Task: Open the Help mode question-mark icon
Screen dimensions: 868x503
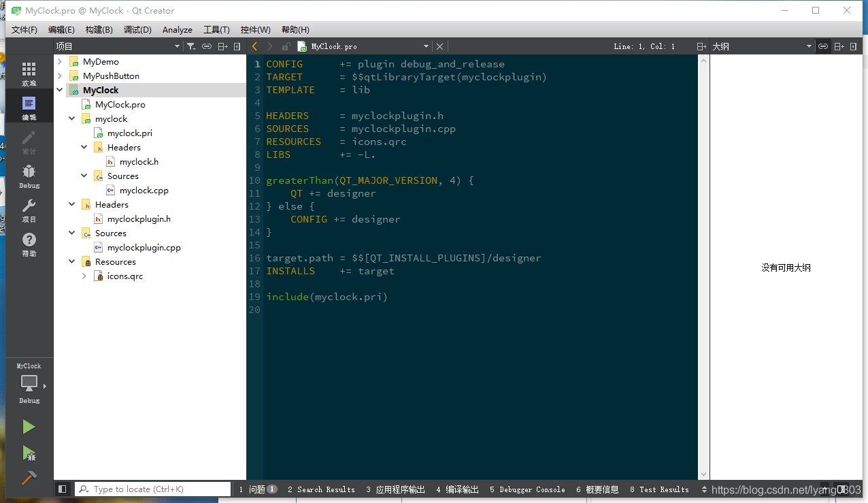Action: tap(29, 244)
